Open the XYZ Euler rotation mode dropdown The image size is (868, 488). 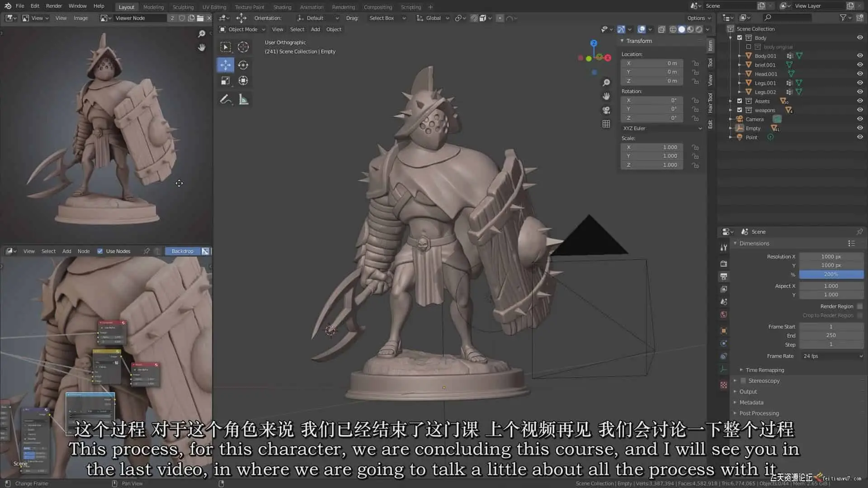point(662,128)
